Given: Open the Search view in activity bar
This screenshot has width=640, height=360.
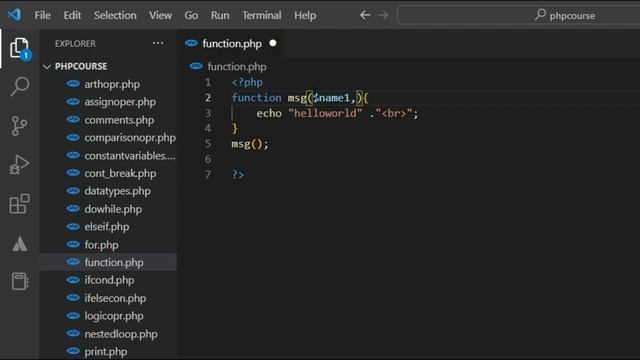Looking at the screenshot, I should click(19, 87).
